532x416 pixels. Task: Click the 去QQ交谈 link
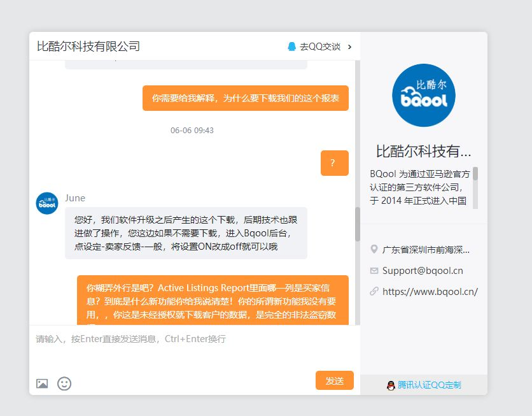320,47
